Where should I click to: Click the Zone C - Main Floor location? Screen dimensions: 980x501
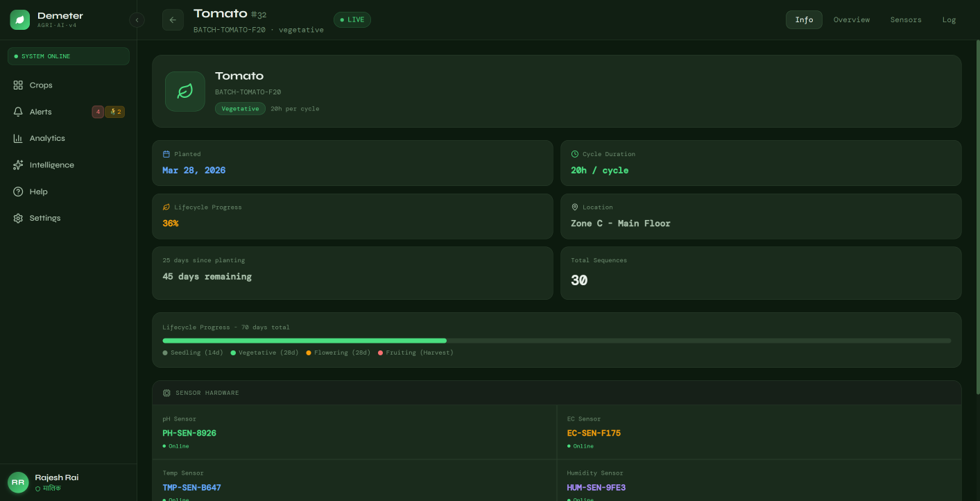click(621, 223)
